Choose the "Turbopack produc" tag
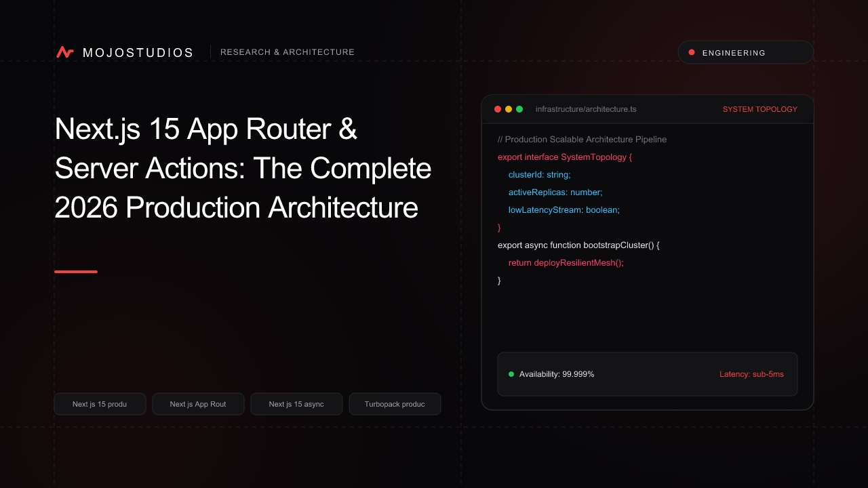 click(395, 404)
